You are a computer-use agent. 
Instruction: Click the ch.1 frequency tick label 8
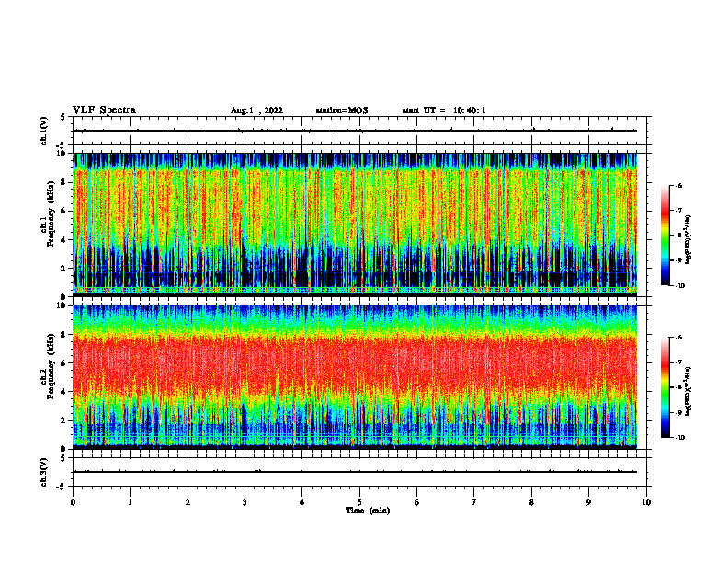pos(64,182)
